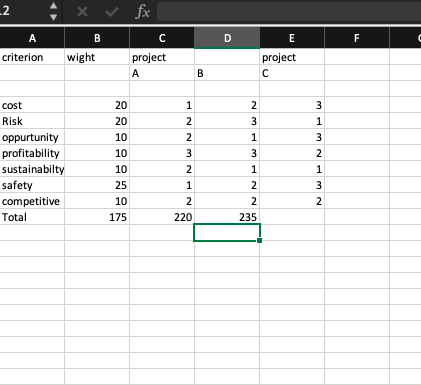Select the 'oppurtunity' cell

[32, 137]
